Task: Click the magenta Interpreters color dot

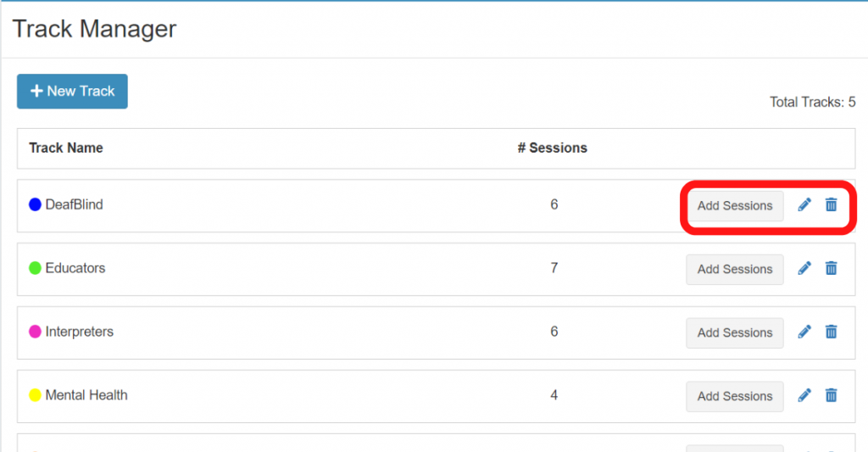Action: [36, 332]
